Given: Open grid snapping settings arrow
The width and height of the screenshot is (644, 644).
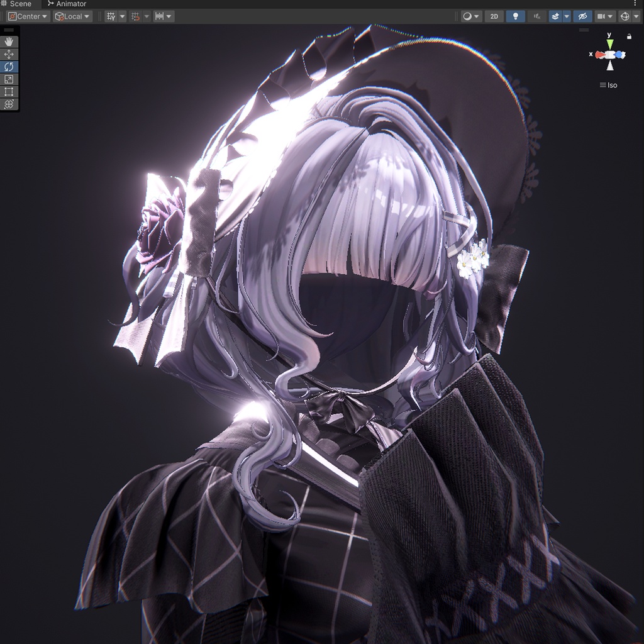Looking at the screenshot, I should [x=147, y=16].
